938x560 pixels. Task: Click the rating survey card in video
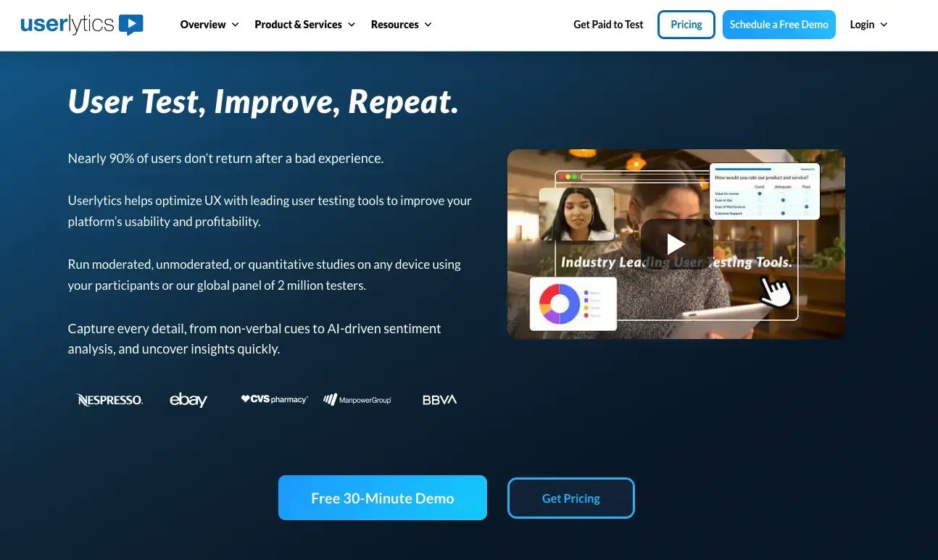(765, 191)
